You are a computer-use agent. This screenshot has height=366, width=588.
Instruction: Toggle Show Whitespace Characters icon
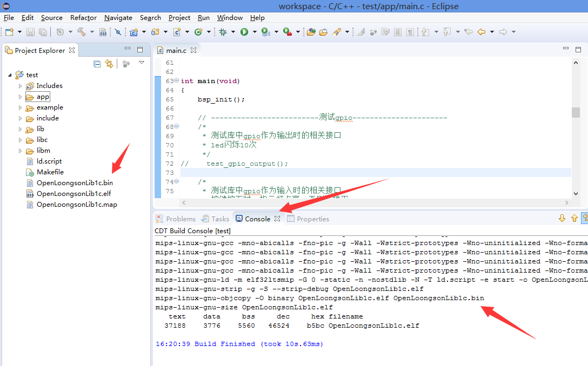pos(410,32)
